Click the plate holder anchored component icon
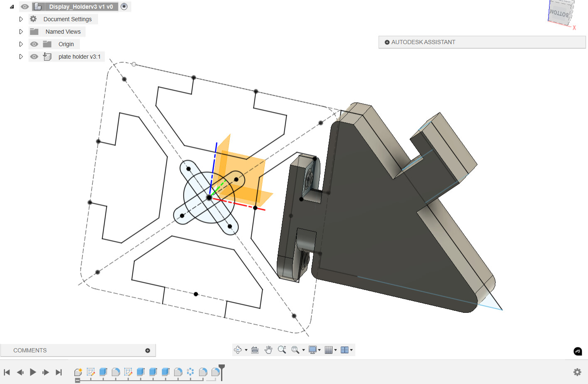This screenshot has height=384, width=588. pos(47,57)
